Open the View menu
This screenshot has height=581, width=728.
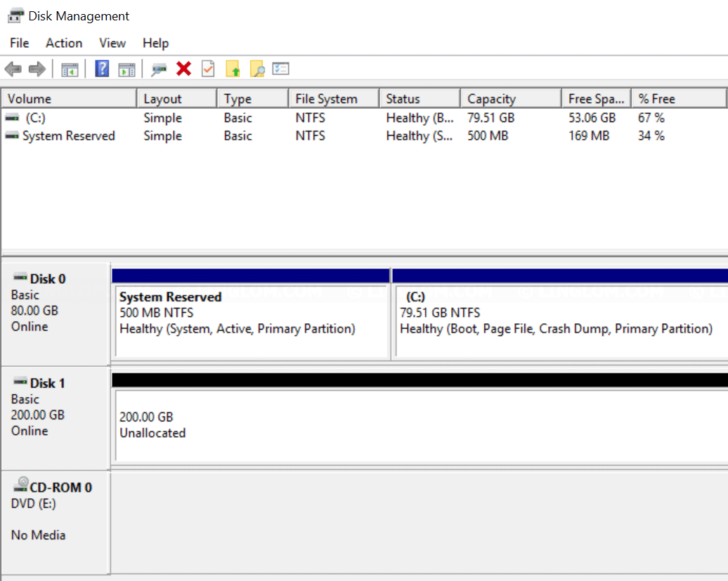click(x=112, y=43)
